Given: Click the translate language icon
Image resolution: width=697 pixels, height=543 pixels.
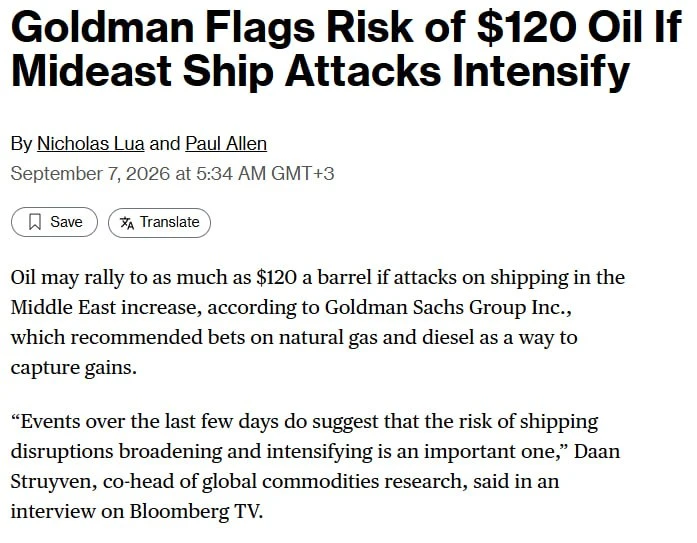Looking at the screenshot, I should 127,223.
